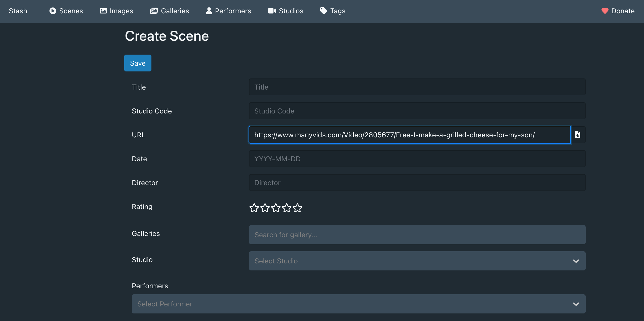Click the heart icon beside Donate
Image resolution: width=644 pixels, height=321 pixels.
605,11
